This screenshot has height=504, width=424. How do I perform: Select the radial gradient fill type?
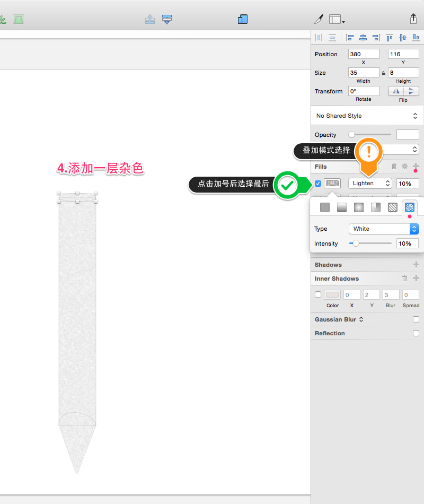pyautogui.click(x=359, y=207)
